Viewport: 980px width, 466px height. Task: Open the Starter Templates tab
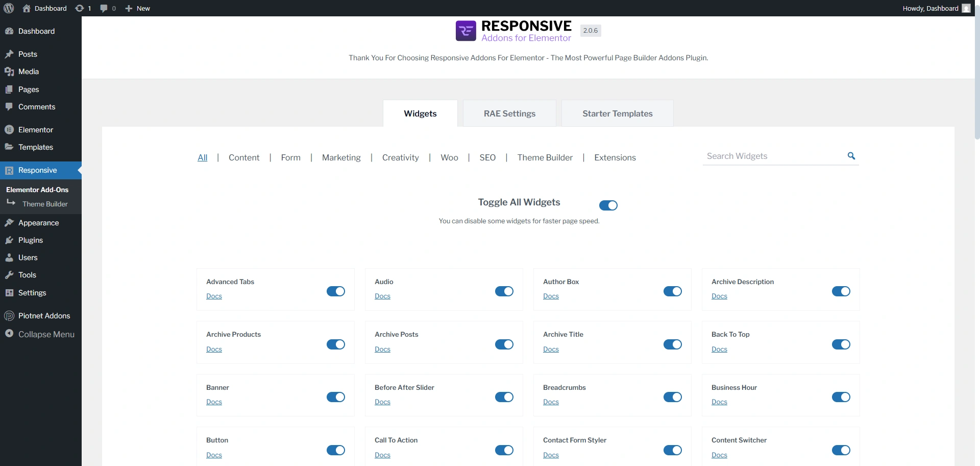click(x=618, y=113)
